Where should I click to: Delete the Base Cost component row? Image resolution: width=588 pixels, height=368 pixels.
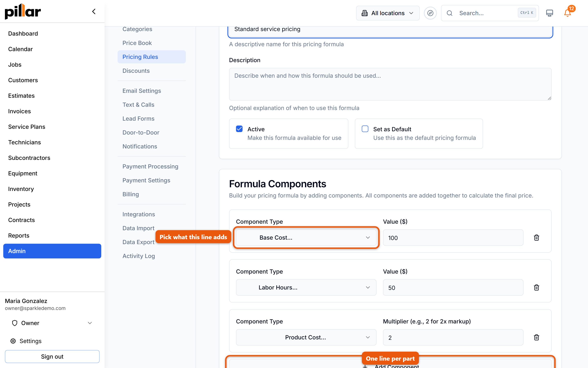click(x=537, y=238)
